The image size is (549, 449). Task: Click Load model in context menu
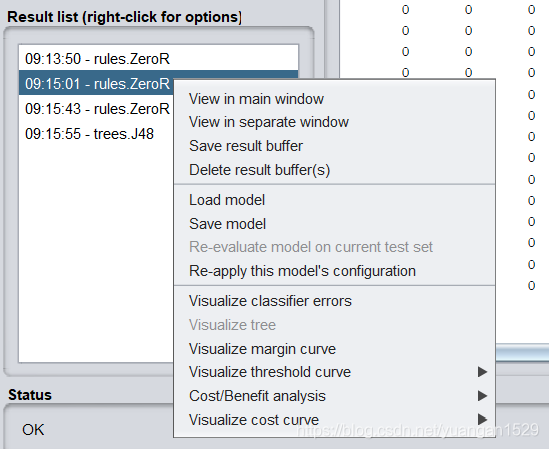(x=334, y=200)
